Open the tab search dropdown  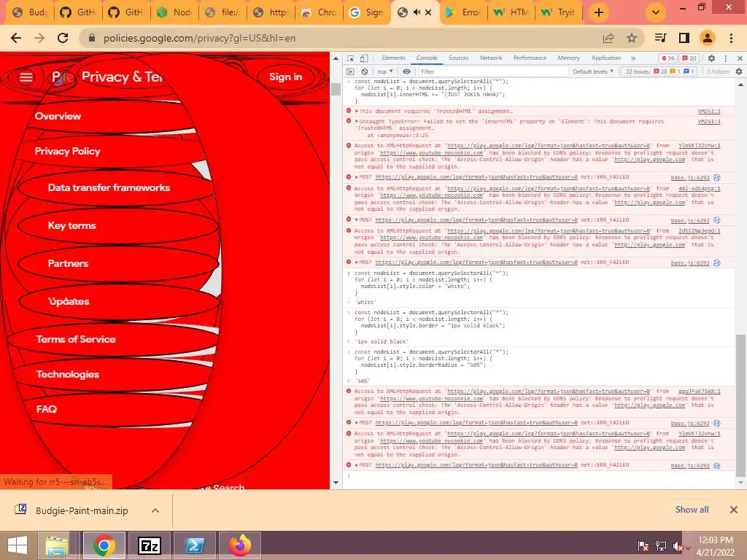coord(656,12)
